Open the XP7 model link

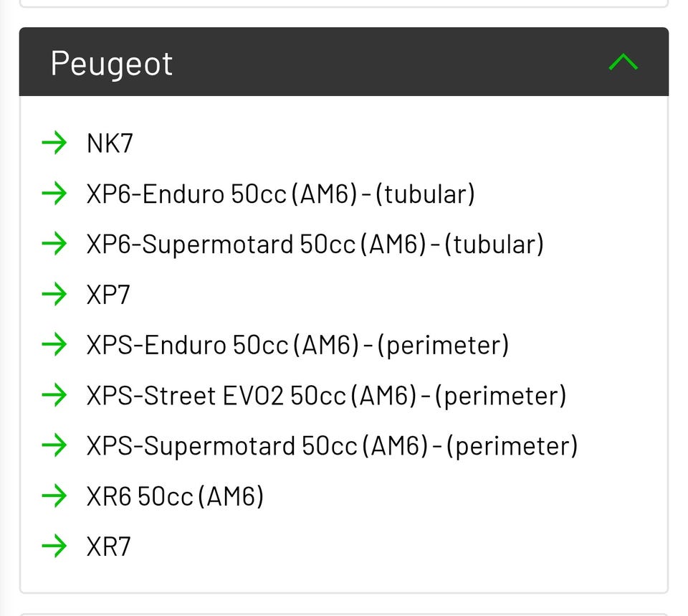tap(108, 295)
